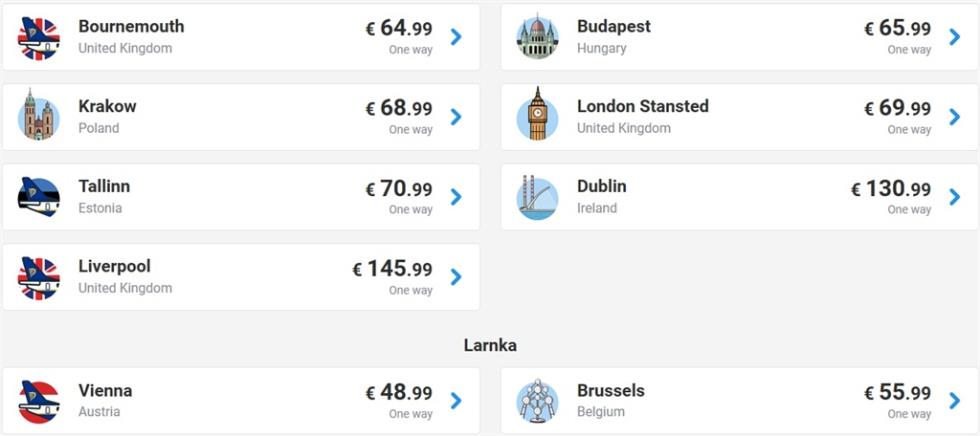Image resolution: width=980 pixels, height=436 pixels.
Task: Click the London Stansted Big Ben icon
Action: tap(537, 114)
